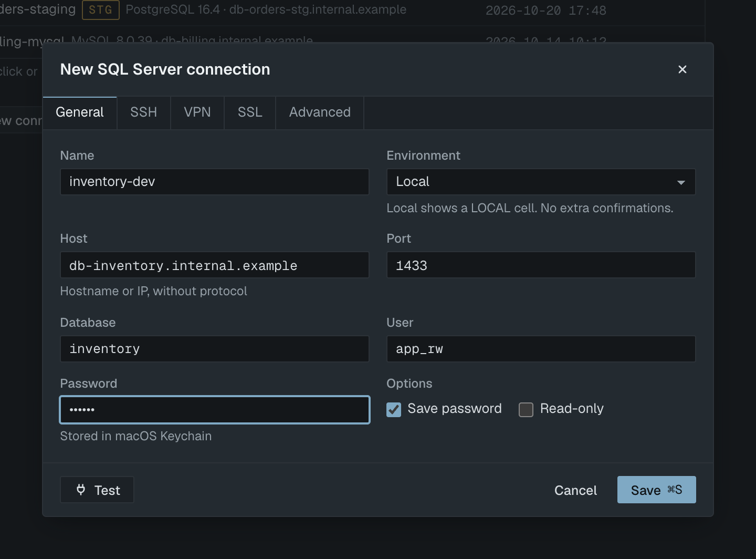Image resolution: width=756 pixels, height=559 pixels.
Task: Focus the Password input field
Action: [215, 410]
